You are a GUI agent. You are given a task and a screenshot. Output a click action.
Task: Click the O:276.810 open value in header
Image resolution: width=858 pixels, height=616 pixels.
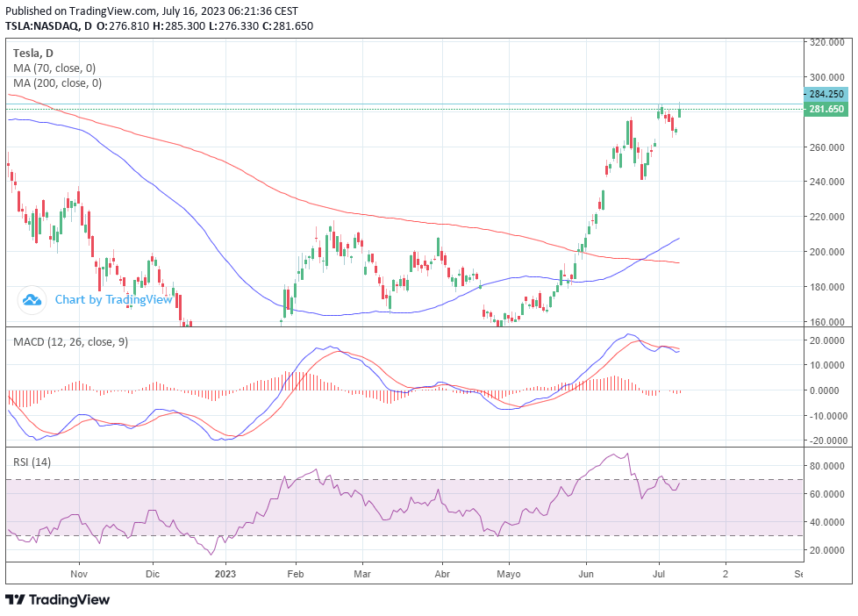[x=123, y=25]
